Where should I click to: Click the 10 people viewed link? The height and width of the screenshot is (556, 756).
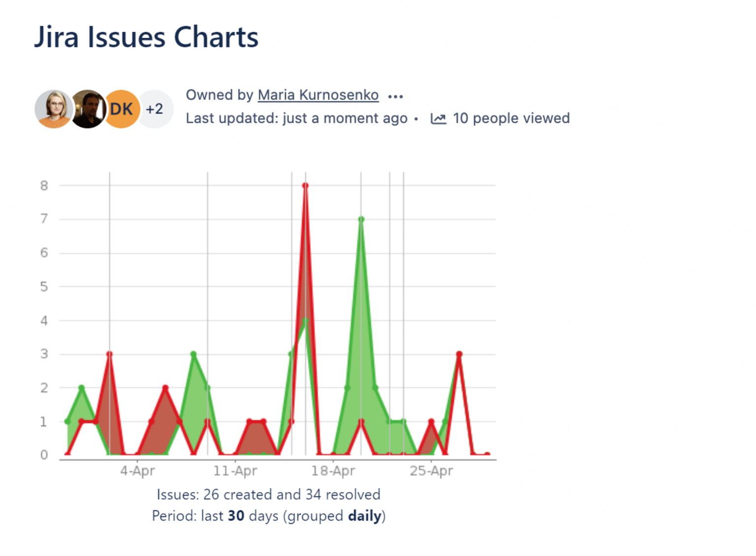click(511, 118)
